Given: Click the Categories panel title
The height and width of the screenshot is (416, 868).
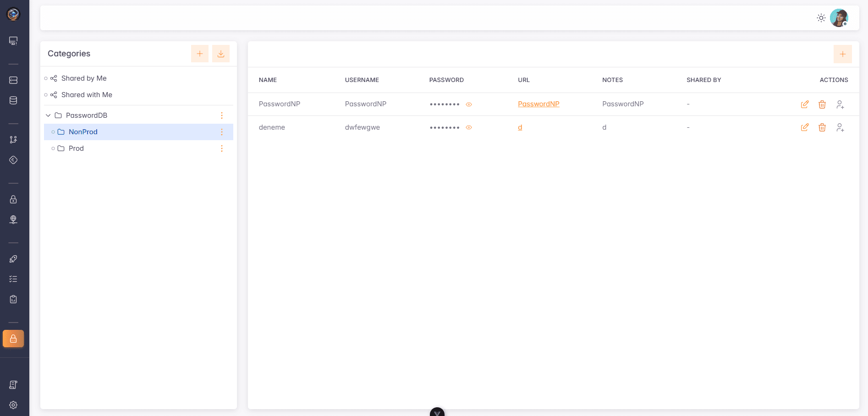Looking at the screenshot, I should (69, 54).
